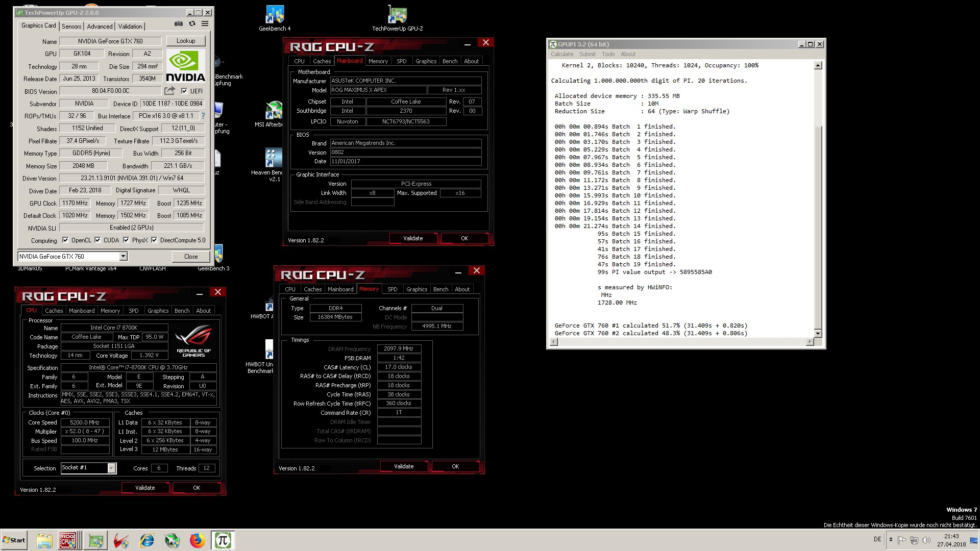Image resolution: width=980 pixels, height=551 pixels.
Task: Expand the NVIDIA GeForce GTX 760 GPU dropdown
Action: click(x=123, y=256)
